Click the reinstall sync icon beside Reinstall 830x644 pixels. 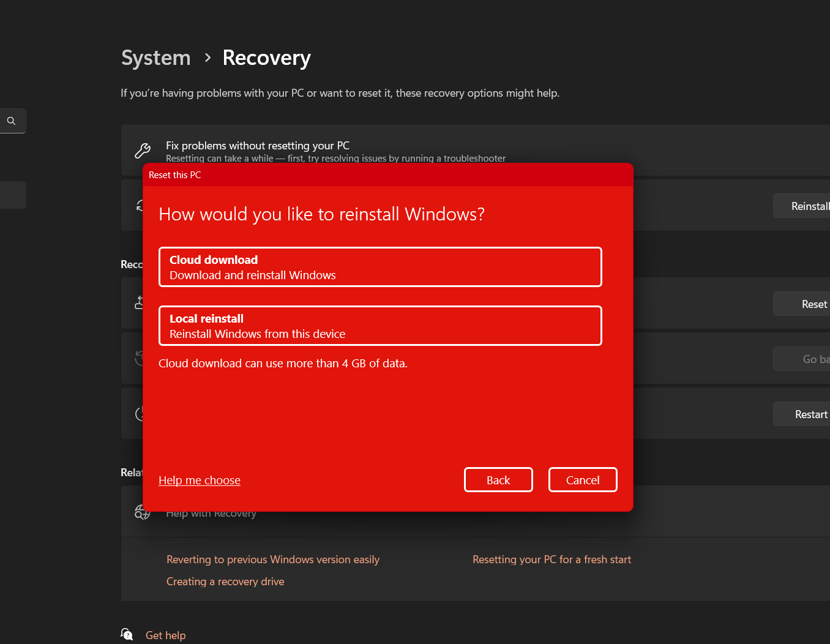pos(143,205)
